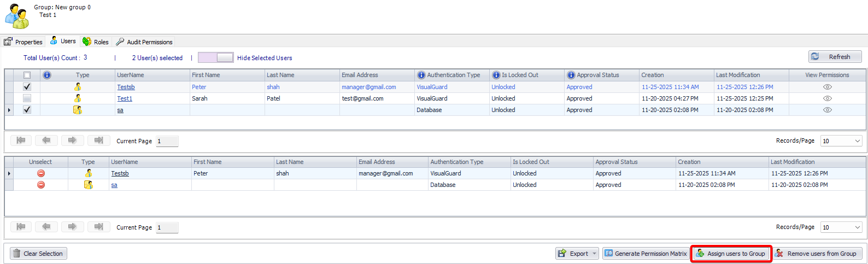Image resolution: width=868 pixels, height=264 pixels.
Task: Click Assign users to Group button
Action: (x=731, y=254)
